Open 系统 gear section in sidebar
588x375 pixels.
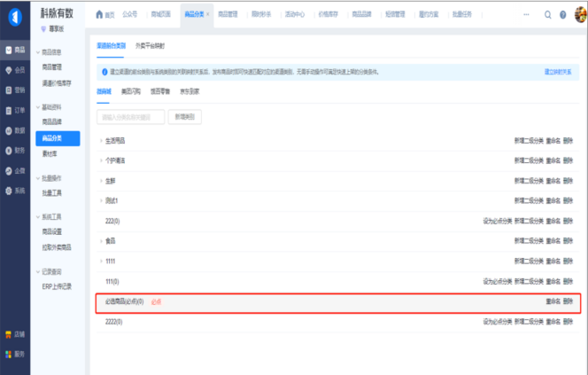[x=15, y=191]
